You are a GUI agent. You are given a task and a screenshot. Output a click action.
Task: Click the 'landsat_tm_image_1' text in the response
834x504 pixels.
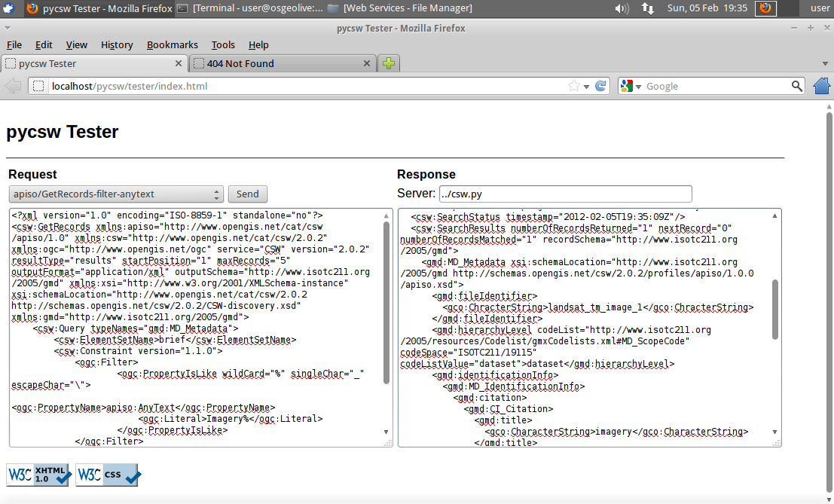click(x=595, y=307)
